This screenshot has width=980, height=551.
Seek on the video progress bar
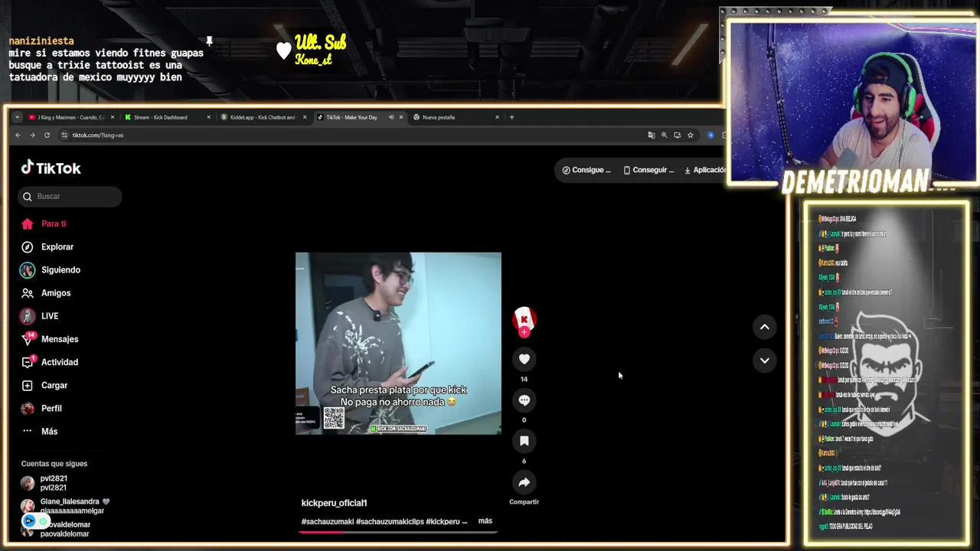pyautogui.click(x=398, y=531)
